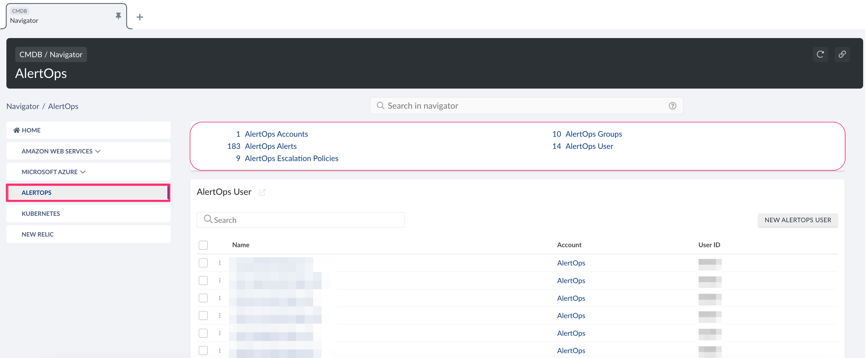The height and width of the screenshot is (358, 868).
Task: Open AlertOps Escalation Policies link
Action: pos(291,159)
